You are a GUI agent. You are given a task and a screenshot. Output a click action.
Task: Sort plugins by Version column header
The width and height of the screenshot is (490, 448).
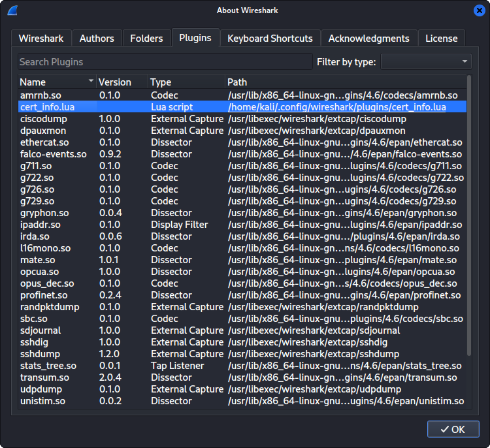pos(115,82)
